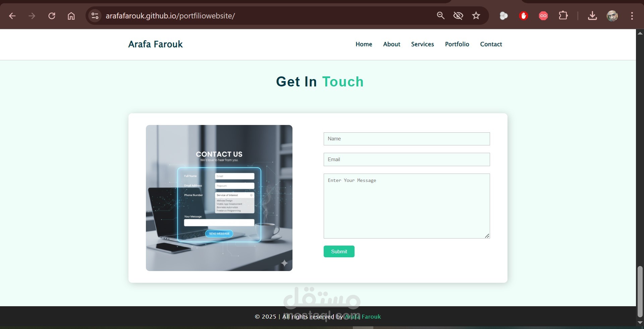Open the Extensions puzzle-piece menu
The height and width of the screenshot is (329, 644).
[563, 15]
